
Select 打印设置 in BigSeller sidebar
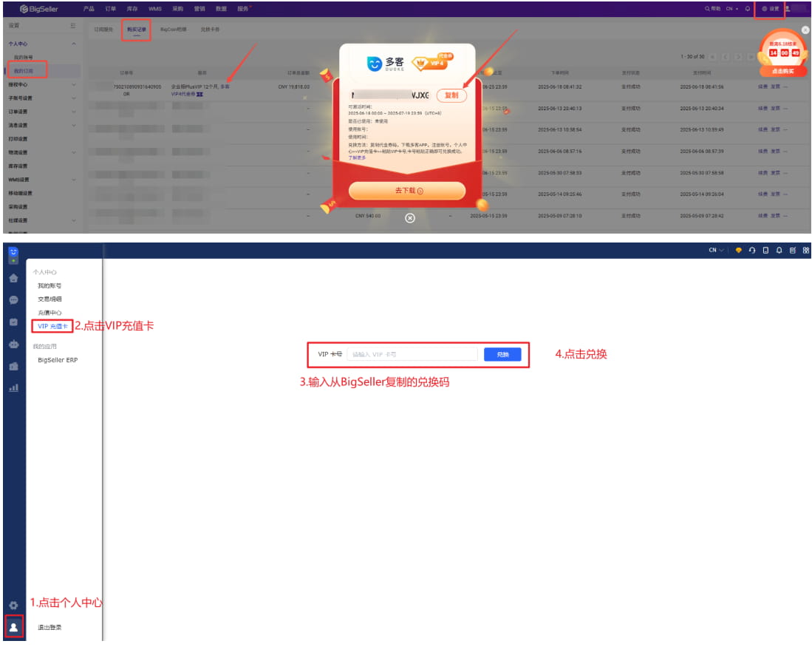click(x=18, y=139)
